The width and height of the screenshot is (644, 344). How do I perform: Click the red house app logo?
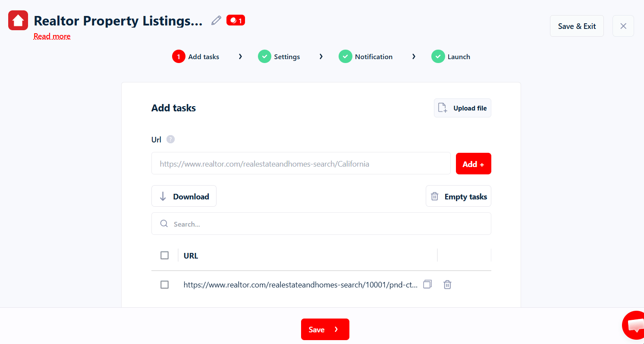click(x=18, y=20)
